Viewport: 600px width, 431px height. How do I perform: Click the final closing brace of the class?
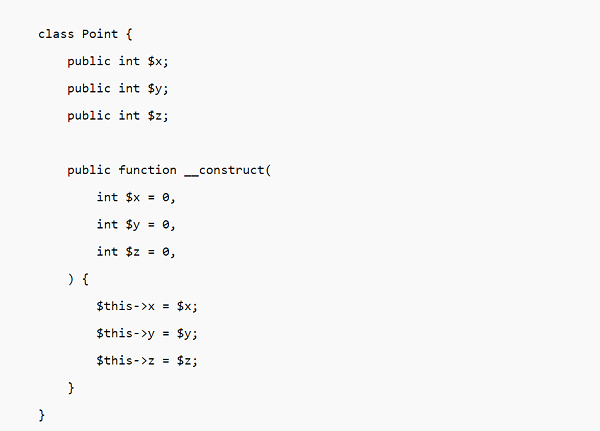(42, 413)
